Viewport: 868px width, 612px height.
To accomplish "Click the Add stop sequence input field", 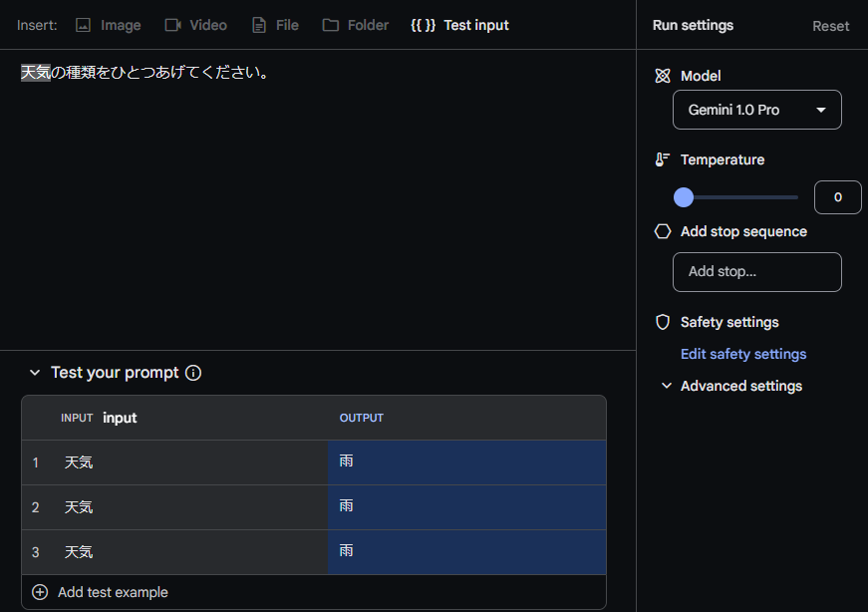I will [756, 272].
